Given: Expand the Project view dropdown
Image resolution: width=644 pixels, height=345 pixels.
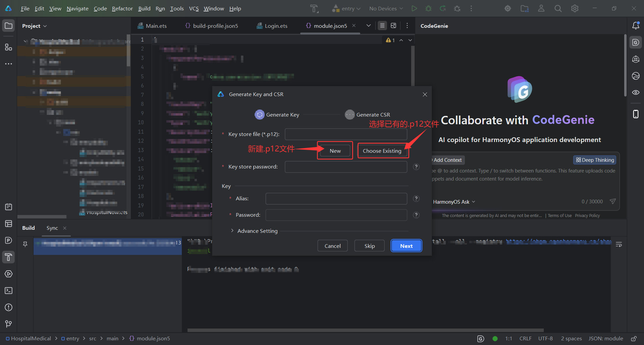Looking at the screenshot, I should tap(35, 26).
